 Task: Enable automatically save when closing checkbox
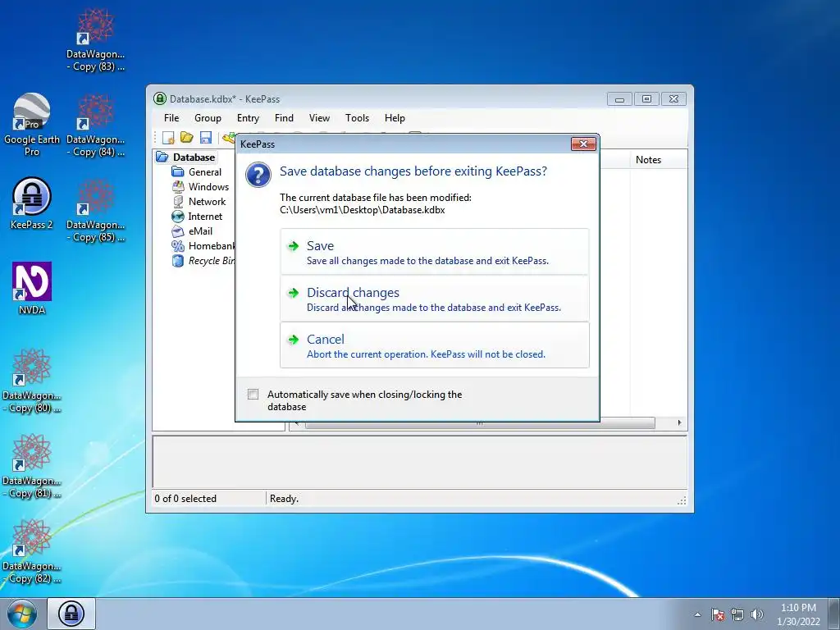click(x=253, y=395)
